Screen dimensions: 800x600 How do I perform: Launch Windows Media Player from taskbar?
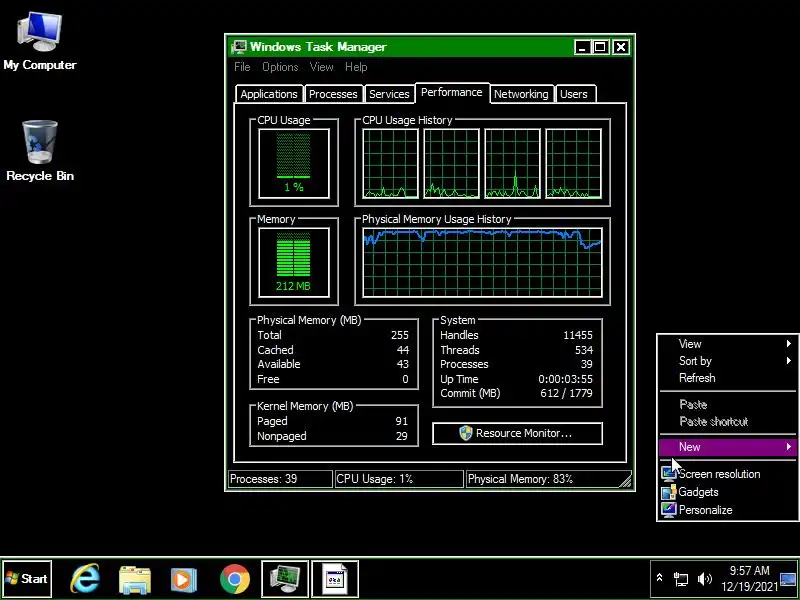pos(184,579)
